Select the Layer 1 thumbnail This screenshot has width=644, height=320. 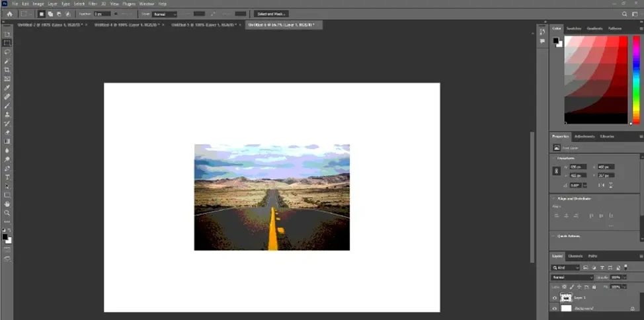(x=567, y=298)
